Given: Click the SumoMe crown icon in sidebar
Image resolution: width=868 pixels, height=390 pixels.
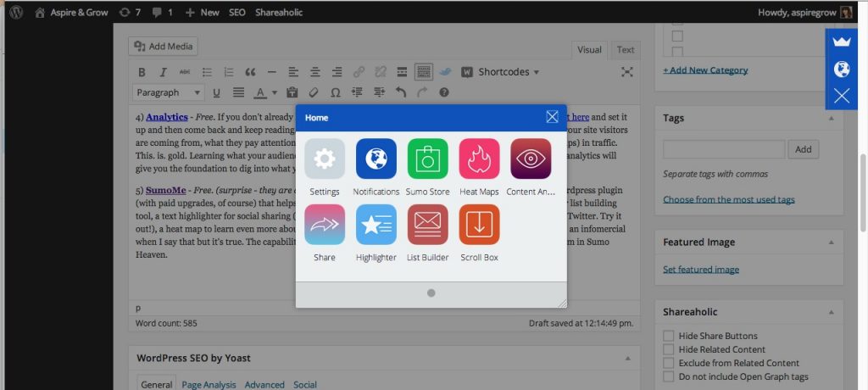Looking at the screenshot, I should pyautogui.click(x=842, y=42).
